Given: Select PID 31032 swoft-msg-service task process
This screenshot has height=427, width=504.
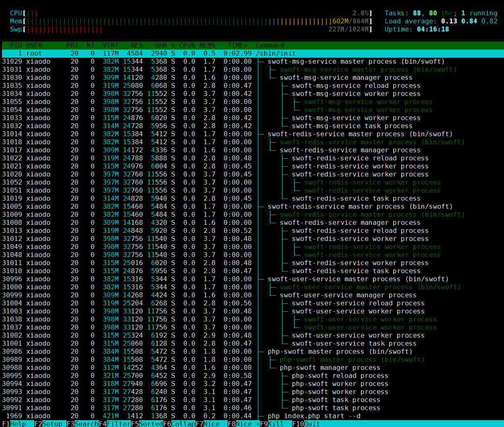Looking at the screenshot, I should click(x=253, y=126).
